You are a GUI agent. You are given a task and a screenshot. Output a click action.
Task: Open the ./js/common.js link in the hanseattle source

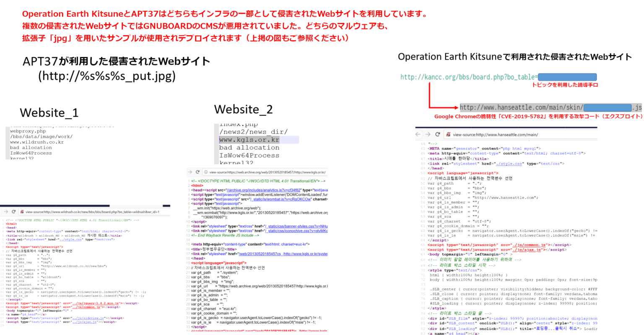[529, 245]
